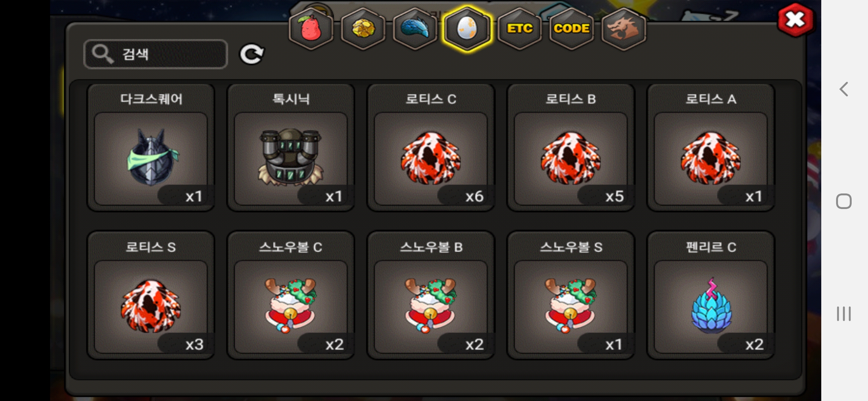Viewport: 868px width, 401px height.
Task: Open the CODE tab
Action: [571, 29]
